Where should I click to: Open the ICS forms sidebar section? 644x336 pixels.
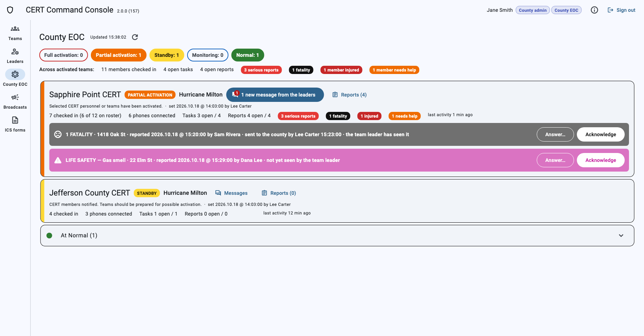pos(15,124)
